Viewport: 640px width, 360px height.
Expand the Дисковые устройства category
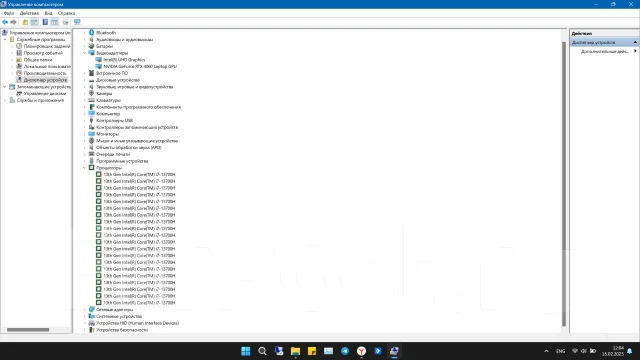[84, 80]
